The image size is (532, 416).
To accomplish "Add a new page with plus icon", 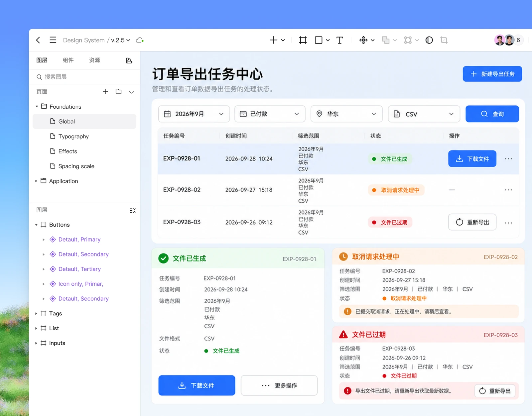I will (105, 91).
